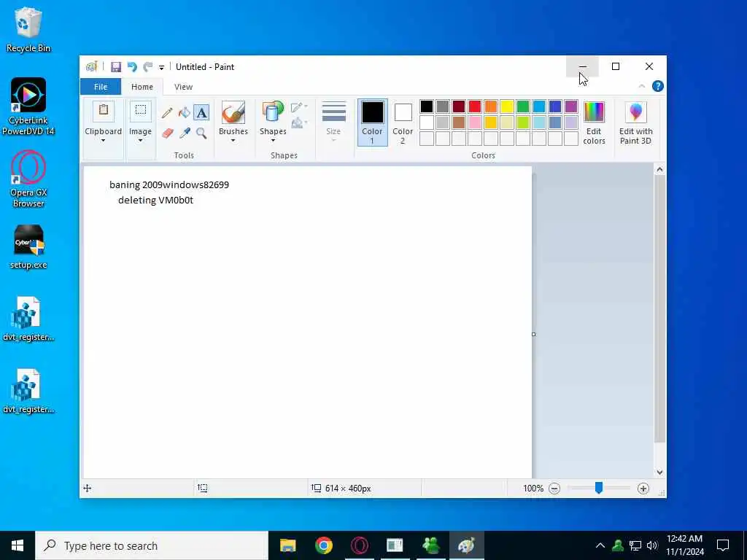Click the Redo arrow in title bar

point(148,66)
